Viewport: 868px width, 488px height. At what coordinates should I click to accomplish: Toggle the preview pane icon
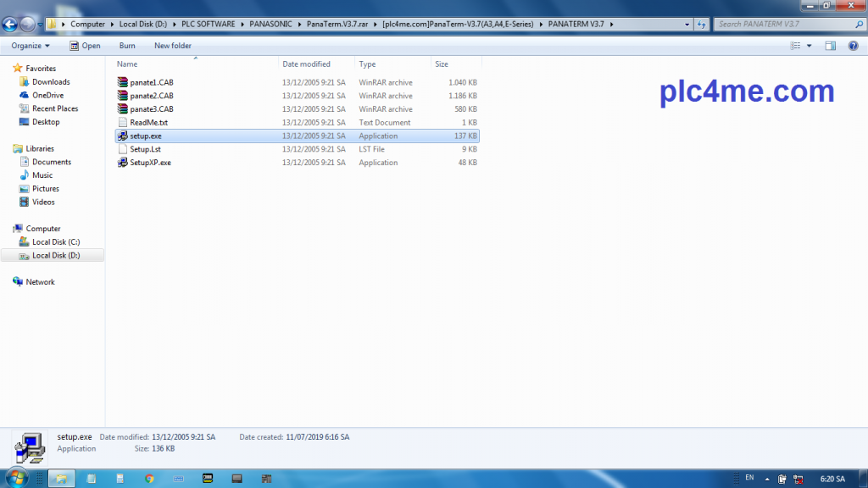831,46
